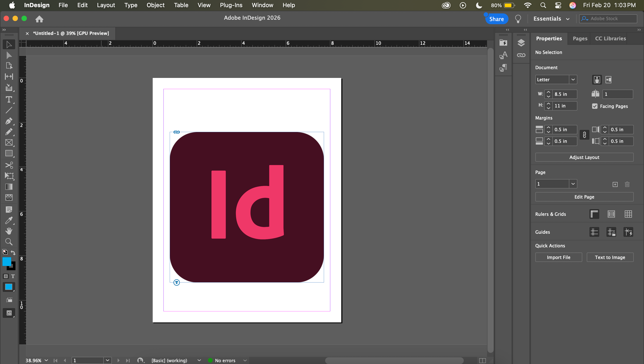The height and width of the screenshot is (364, 644).
Task: Click the Adjust Layout button
Action: (x=584, y=157)
